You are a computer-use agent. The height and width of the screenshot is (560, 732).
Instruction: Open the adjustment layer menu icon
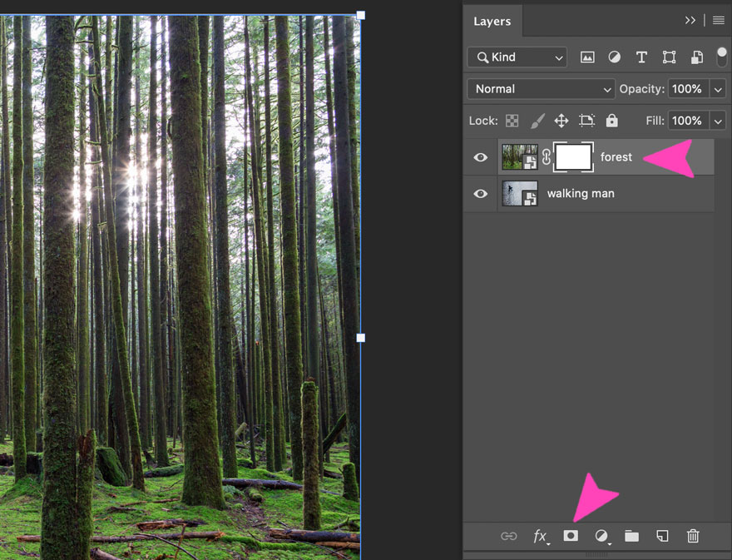pos(601,536)
